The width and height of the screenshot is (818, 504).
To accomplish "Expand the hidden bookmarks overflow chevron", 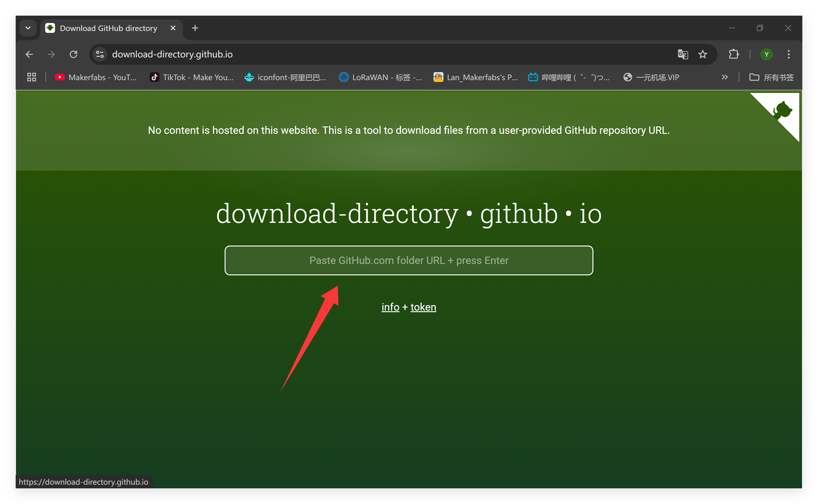I will pos(725,77).
